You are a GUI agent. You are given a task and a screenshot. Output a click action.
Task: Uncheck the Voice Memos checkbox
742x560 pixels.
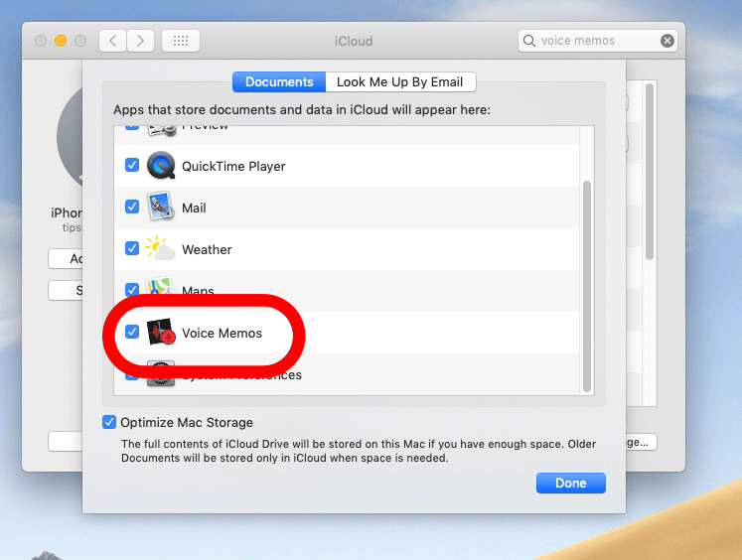132,332
